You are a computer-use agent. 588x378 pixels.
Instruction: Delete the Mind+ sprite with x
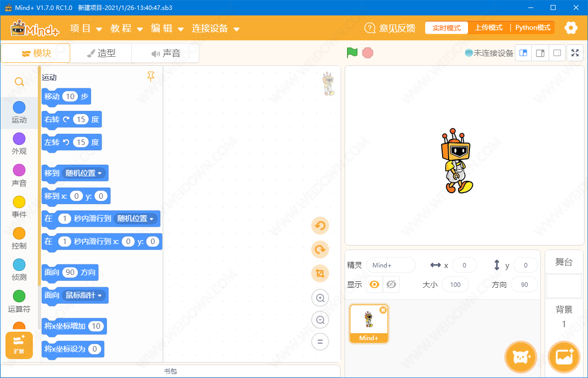[383, 310]
